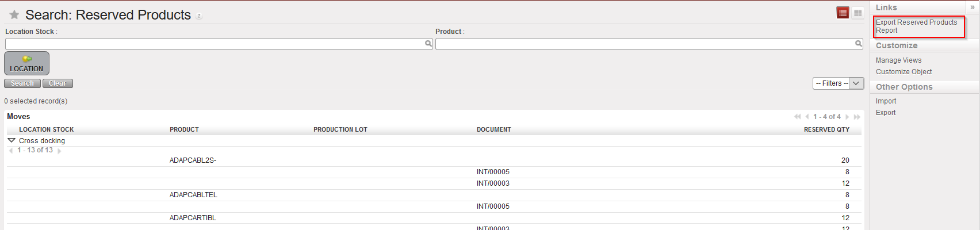Switch to the red list view icon
The width and height of the screenshot is (980, 230).
843,13
